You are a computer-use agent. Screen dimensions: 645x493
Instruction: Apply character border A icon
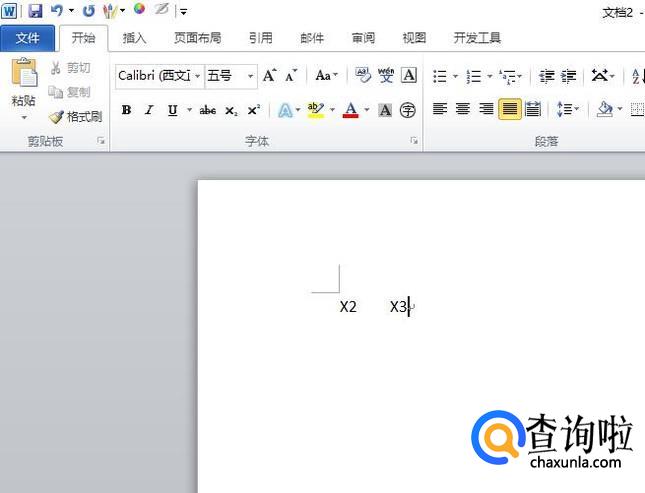click(x=408, y=75)
